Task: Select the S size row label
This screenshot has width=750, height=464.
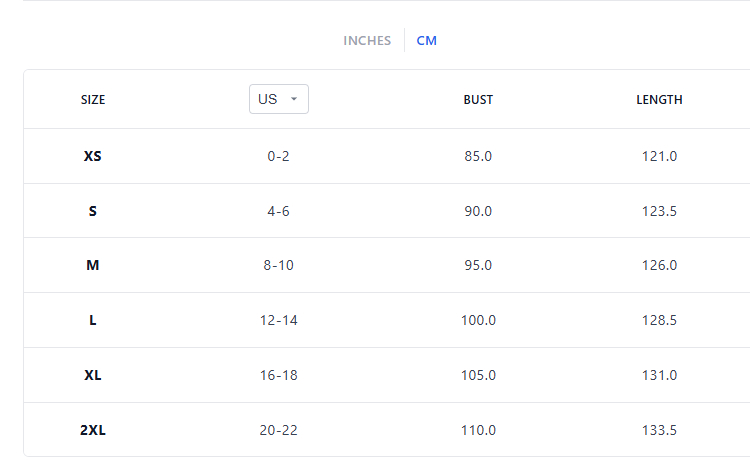Action: tap(93, 211)
